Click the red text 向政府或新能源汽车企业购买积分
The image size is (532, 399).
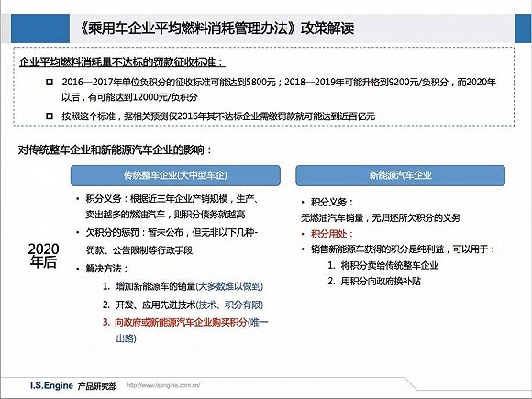[x=181, y=322]
